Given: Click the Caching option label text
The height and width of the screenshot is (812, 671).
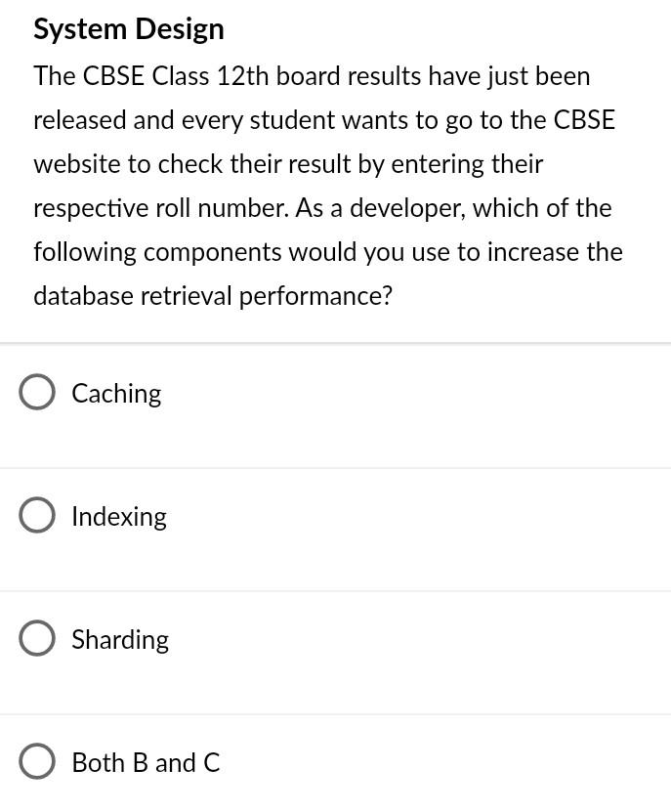Looking at the screenshot, I should pos(115,393).
